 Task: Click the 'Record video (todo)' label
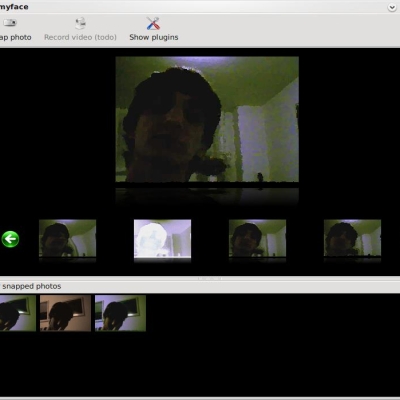pos(80,37)
